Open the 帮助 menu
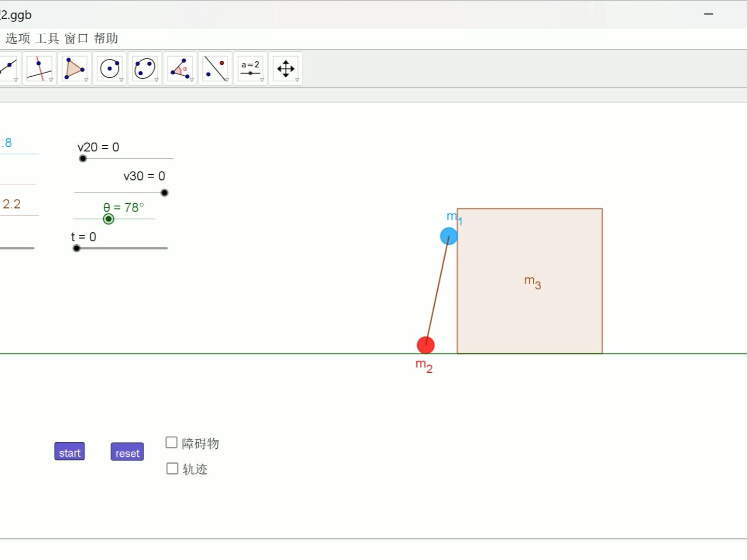747x560 pixels. pos(106,38)
